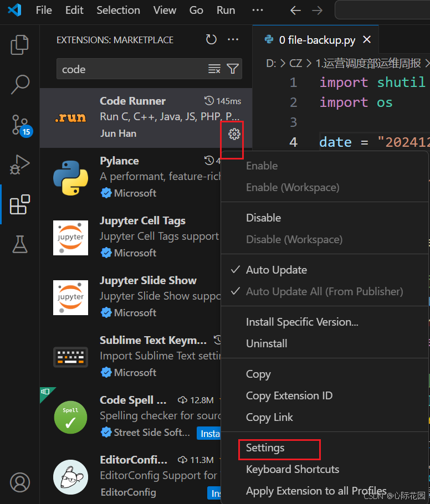Screen dimensions: 430x504
Task: Open the Edit menu
Action: pos(74,11)
